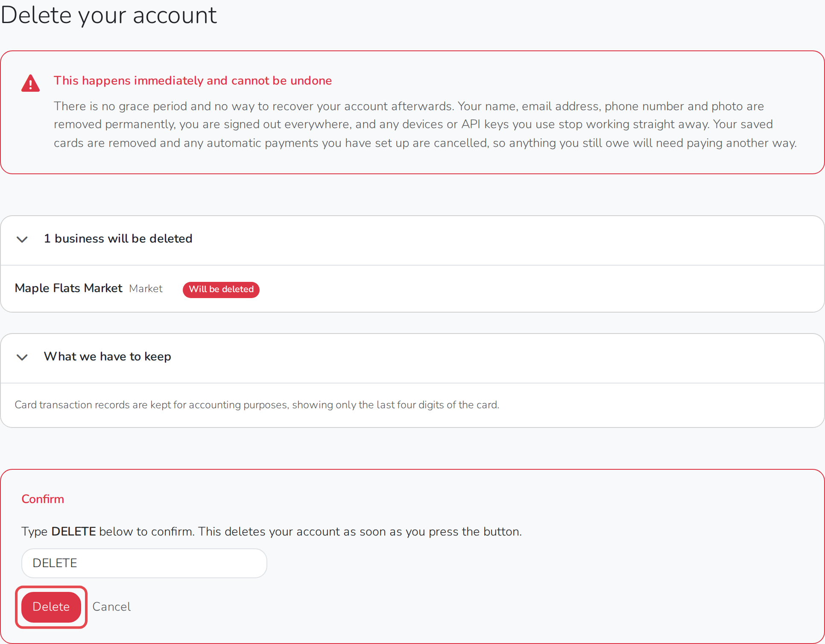Click the 'Delete your account' page title

[109, 15]
